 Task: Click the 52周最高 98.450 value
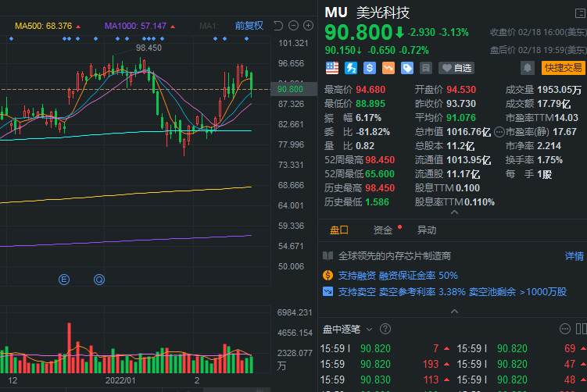[x=380, y=160]
